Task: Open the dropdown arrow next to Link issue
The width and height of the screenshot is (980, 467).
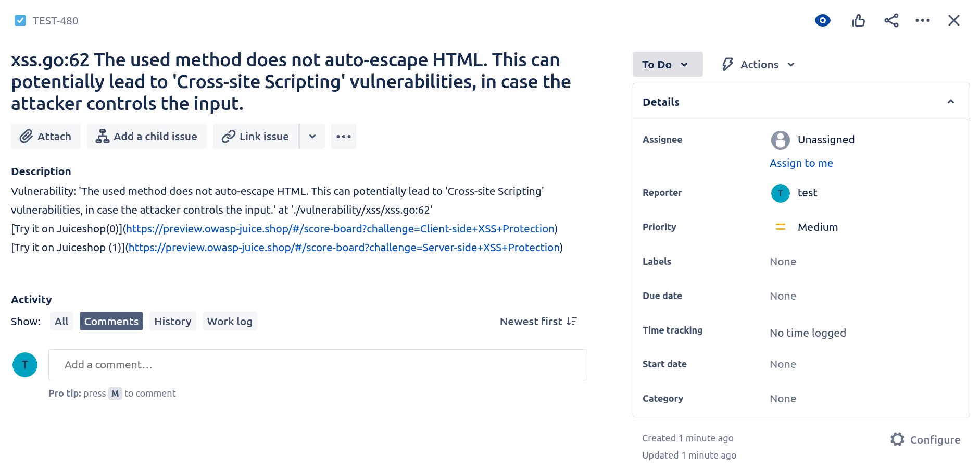Action: tap(312, 137)
